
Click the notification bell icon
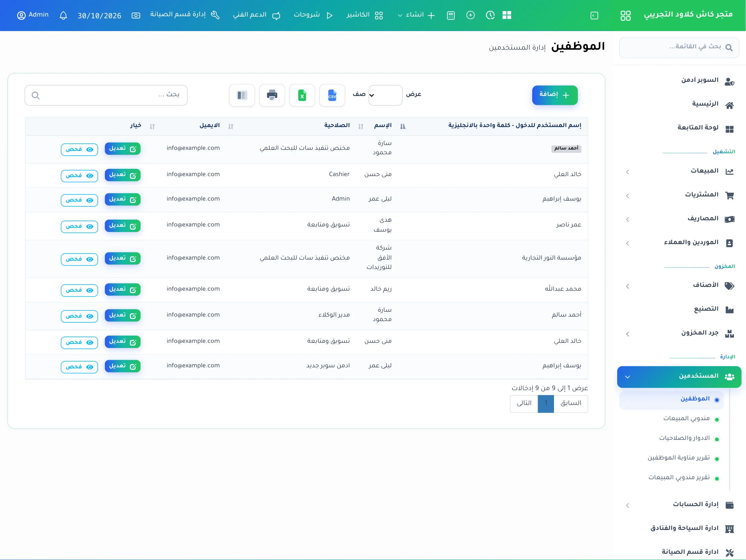[x=63, y=16]
